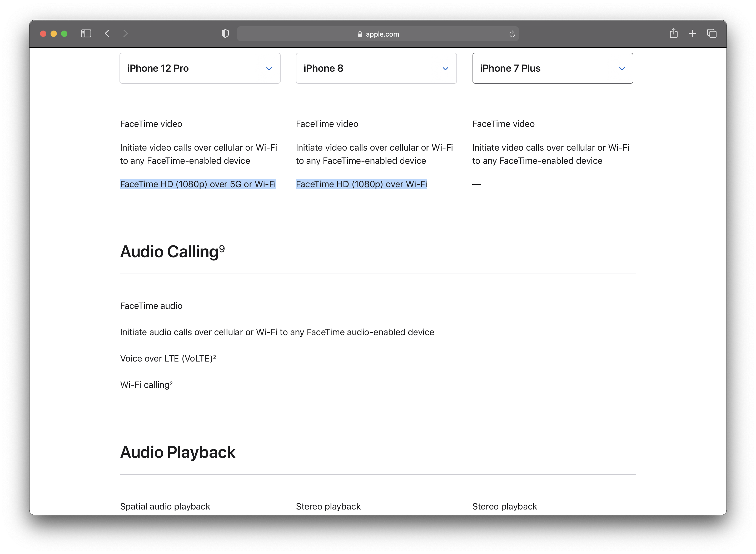Click the FaceTime audio text
Viewport: 756px width, 554px height.
pos(151,306)
